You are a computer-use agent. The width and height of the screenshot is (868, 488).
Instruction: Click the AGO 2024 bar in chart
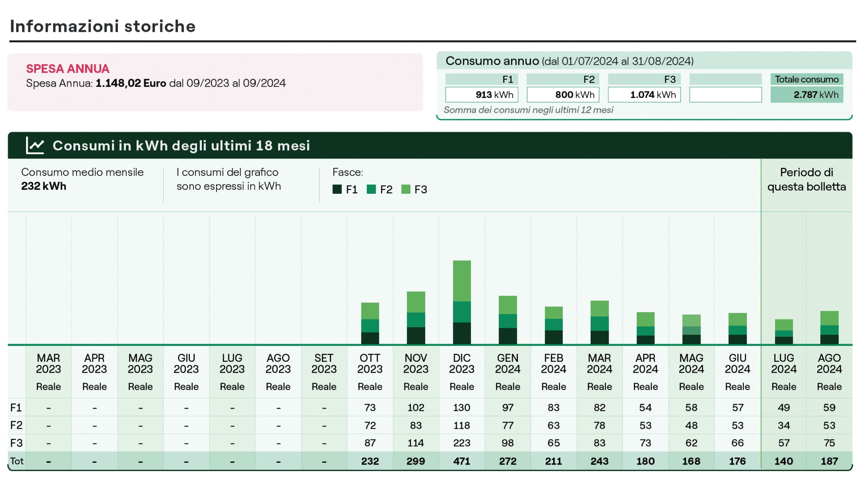point(829,327)
